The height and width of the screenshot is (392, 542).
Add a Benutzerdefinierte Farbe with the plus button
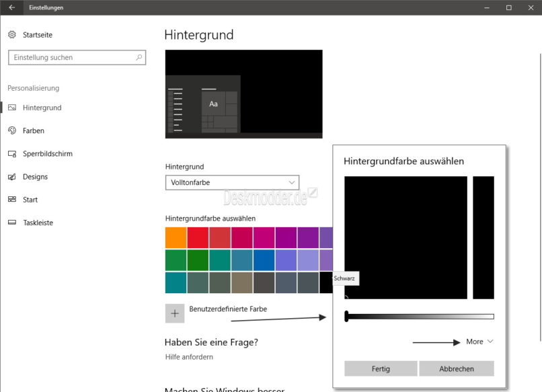point(175,313)
